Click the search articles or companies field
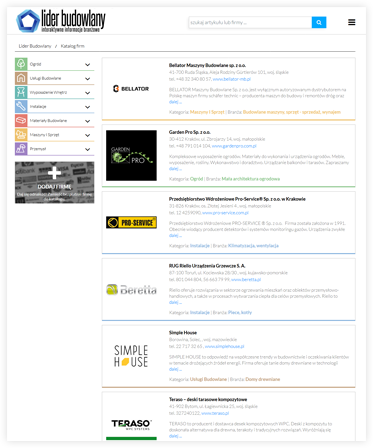The height and width of the screenshot is (448, 373). [250, 22]
